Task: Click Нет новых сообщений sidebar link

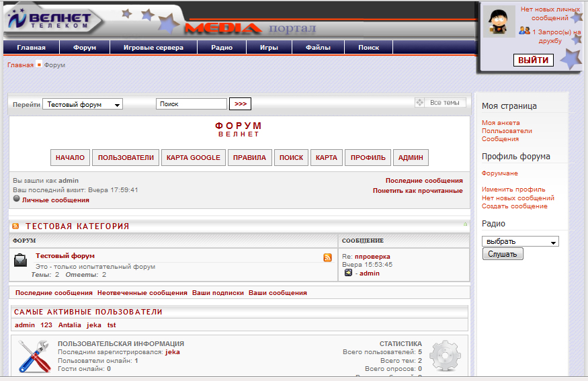Action: [518, 198]
